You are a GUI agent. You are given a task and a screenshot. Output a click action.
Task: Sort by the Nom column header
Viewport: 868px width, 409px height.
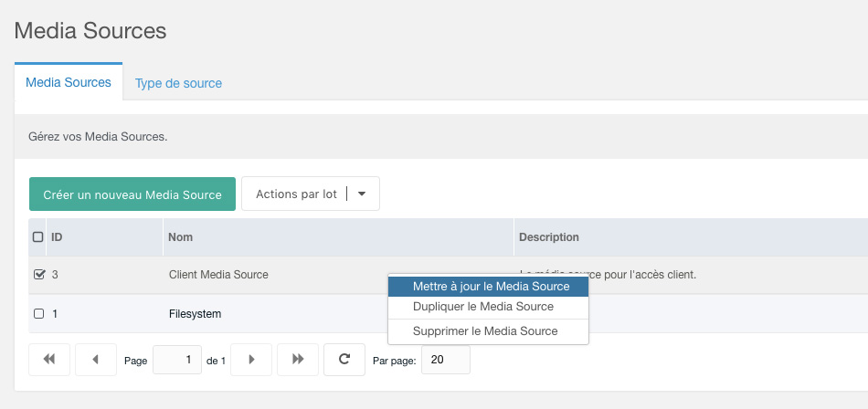(338, 236)
